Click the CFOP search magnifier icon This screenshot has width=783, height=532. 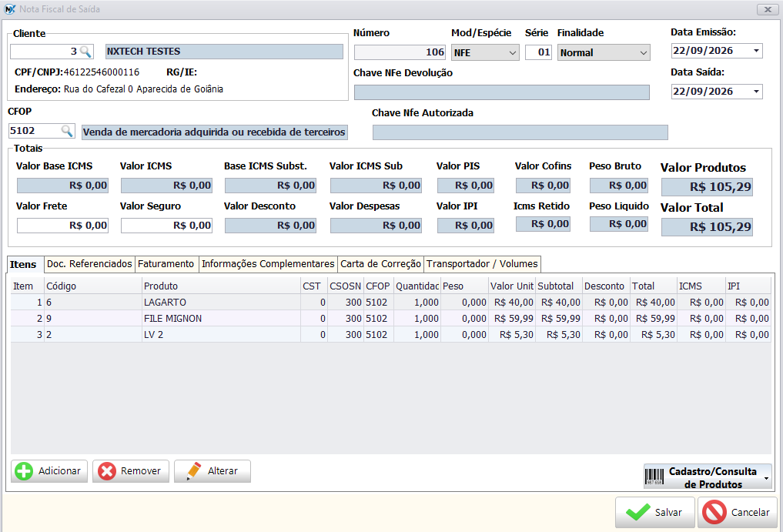coord(66,131)
